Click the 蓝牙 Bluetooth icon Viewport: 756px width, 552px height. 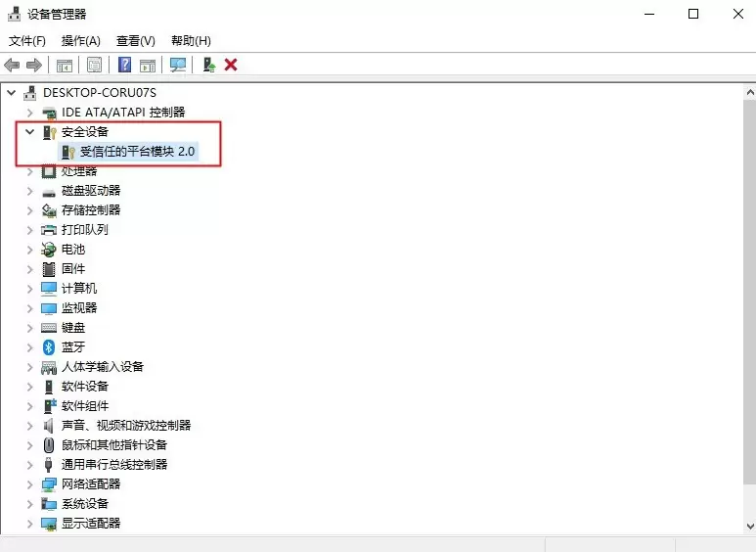click(49, 346)
